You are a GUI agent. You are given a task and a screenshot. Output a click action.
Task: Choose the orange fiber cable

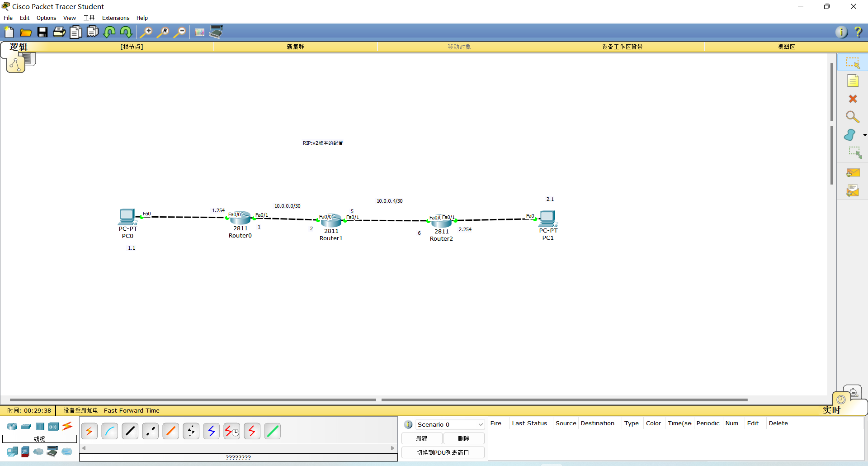click(170, 431)
